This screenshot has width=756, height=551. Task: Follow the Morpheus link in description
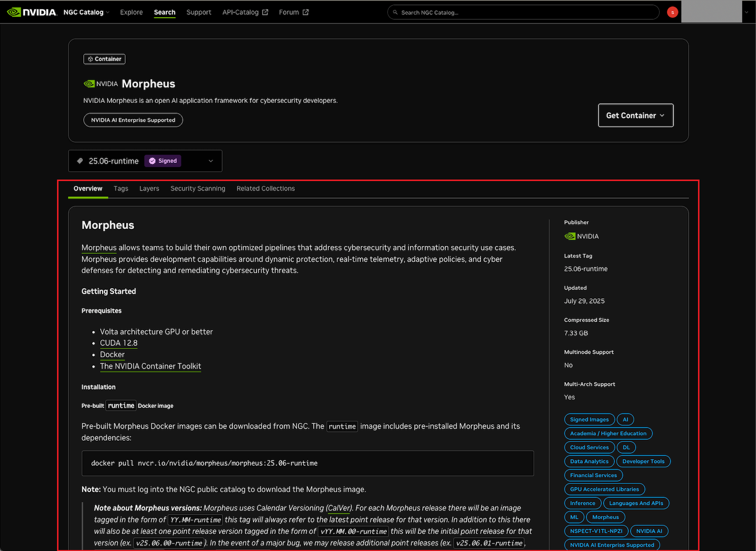[99, 248]
